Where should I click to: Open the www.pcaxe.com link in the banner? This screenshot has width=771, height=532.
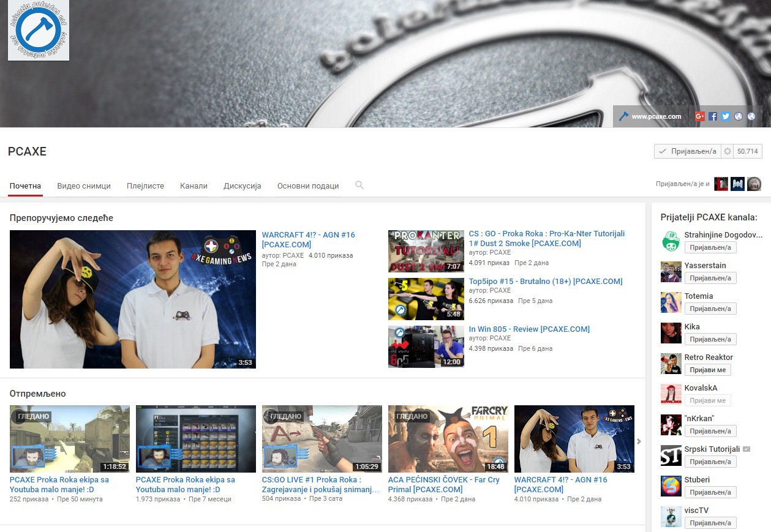click(656, 116)
